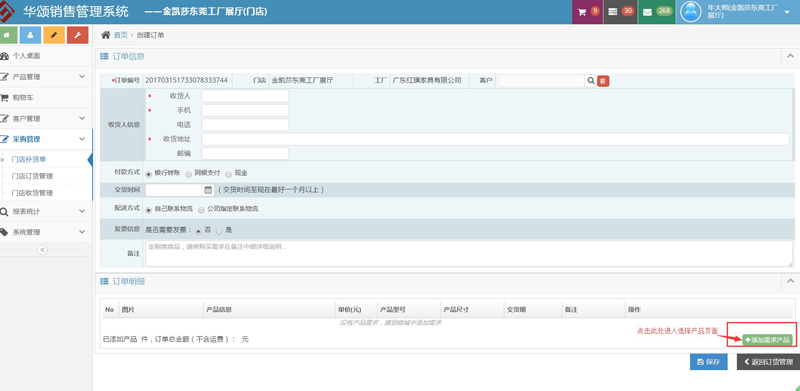Screen dimensions: 800x391
Task: Select 自己联系物流 delivery option
Action: (149, 209)
